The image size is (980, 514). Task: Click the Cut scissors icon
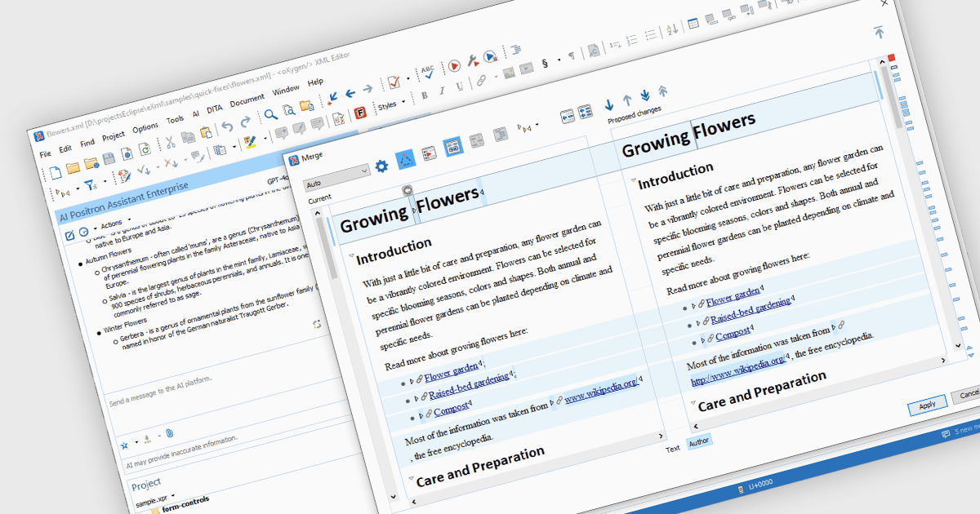pyautogui.click(x=169, y=142)
